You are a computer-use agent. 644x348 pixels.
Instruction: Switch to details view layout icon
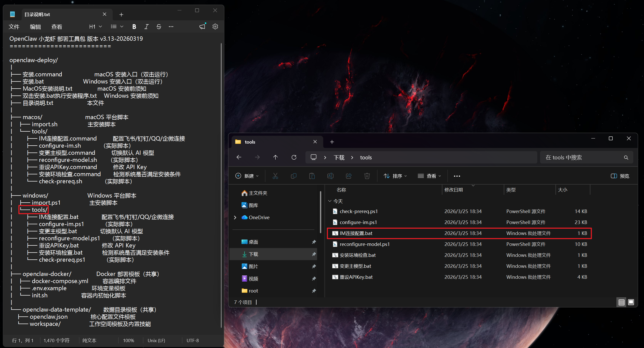coord(621,302)
